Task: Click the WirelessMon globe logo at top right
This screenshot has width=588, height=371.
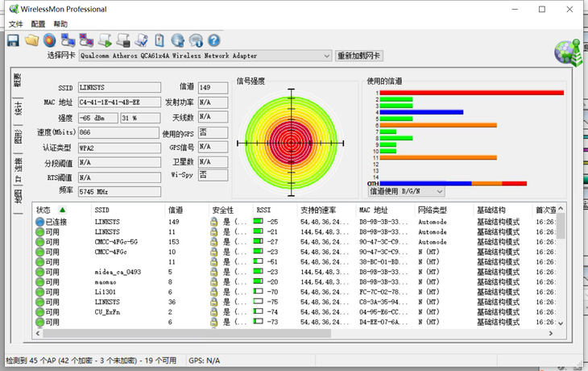Action: pyautogui.click(x=568, y=52)
